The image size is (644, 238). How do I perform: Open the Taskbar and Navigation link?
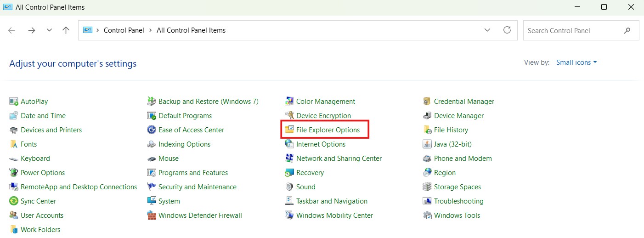click(332, 201)
